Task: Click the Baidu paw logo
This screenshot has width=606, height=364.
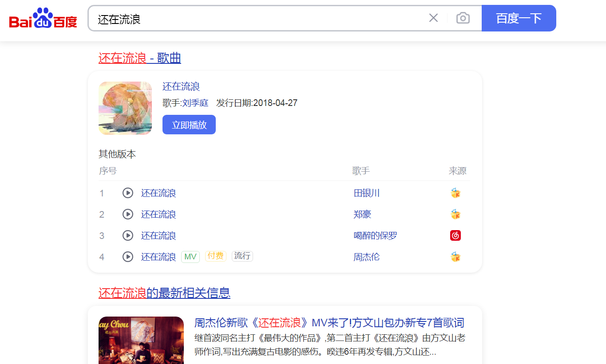Action: coord(42,18)
